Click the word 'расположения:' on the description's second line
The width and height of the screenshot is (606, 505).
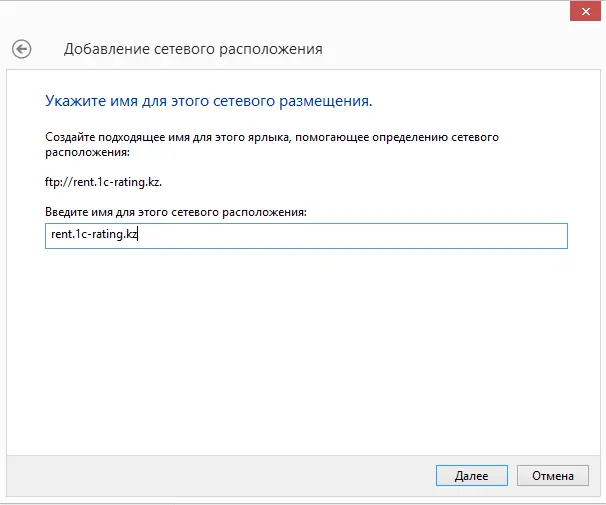pyautogui.click(x=87, y=152)
